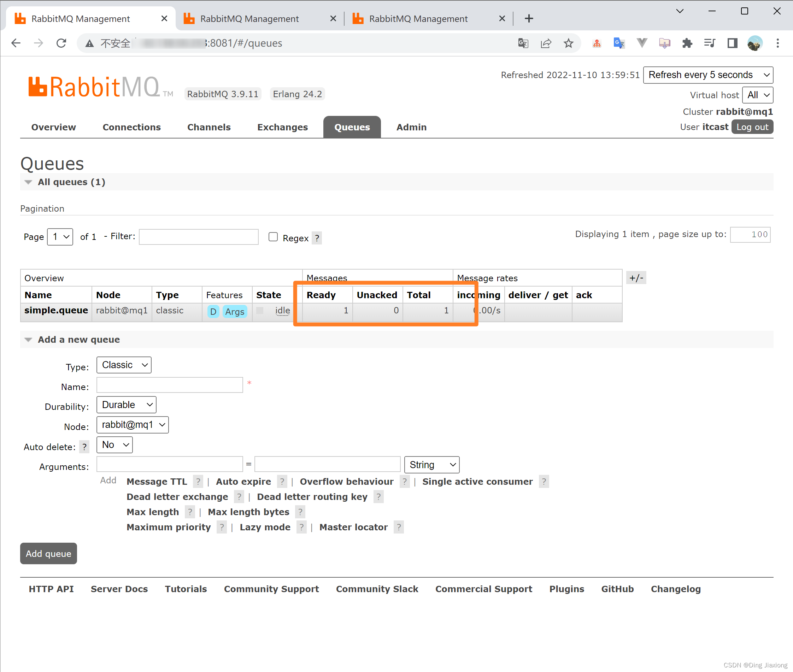Viewport: 793px width, 672px height.
Task: Click the browser forward arrow
Action: click(x=39, y=43)
